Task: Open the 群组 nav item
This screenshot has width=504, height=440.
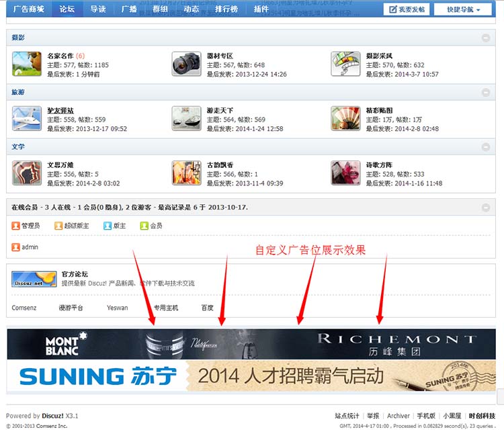Action: click(161, 9)
